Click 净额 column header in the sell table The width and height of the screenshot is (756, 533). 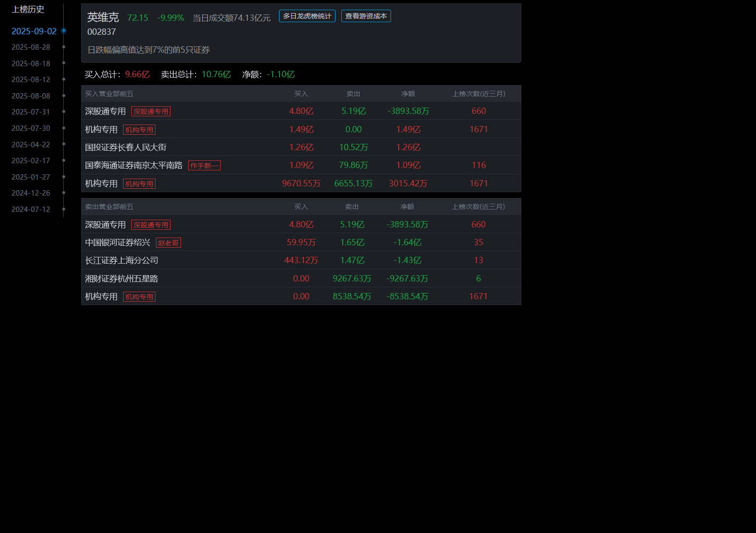pyautogui.click(x=407, y=207)
